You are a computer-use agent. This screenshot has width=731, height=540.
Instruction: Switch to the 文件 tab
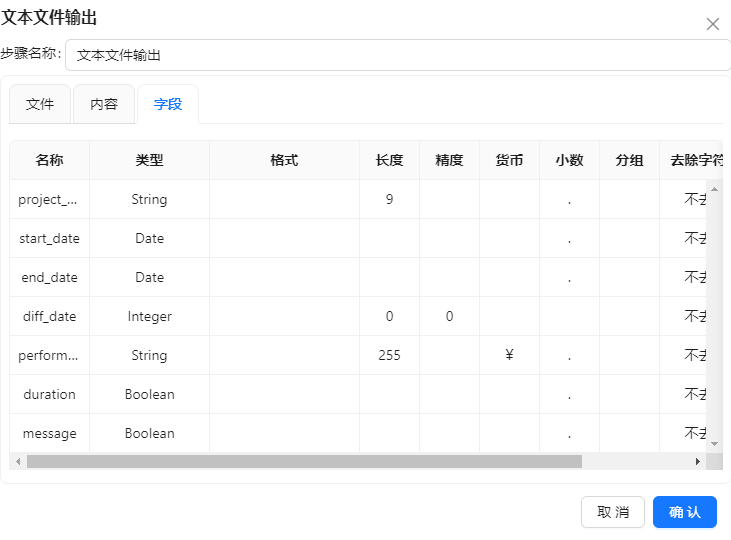pos(40,104)
